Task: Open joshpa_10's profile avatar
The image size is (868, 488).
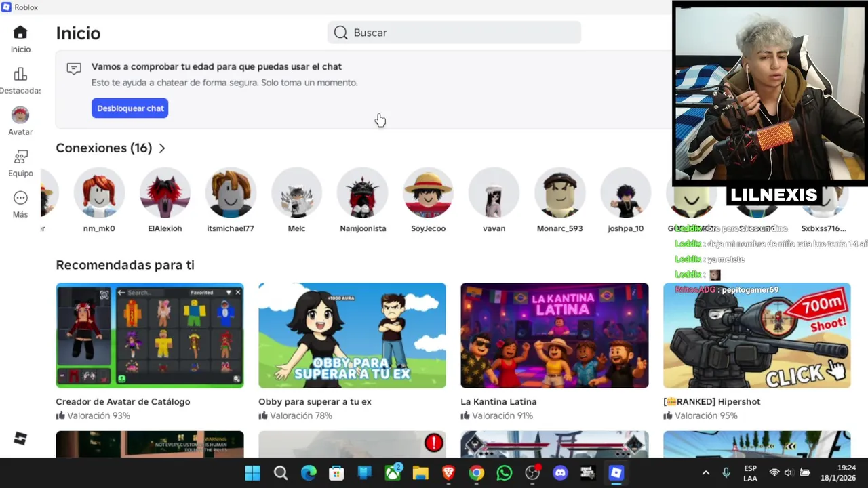Action: (x=625, y=193)
